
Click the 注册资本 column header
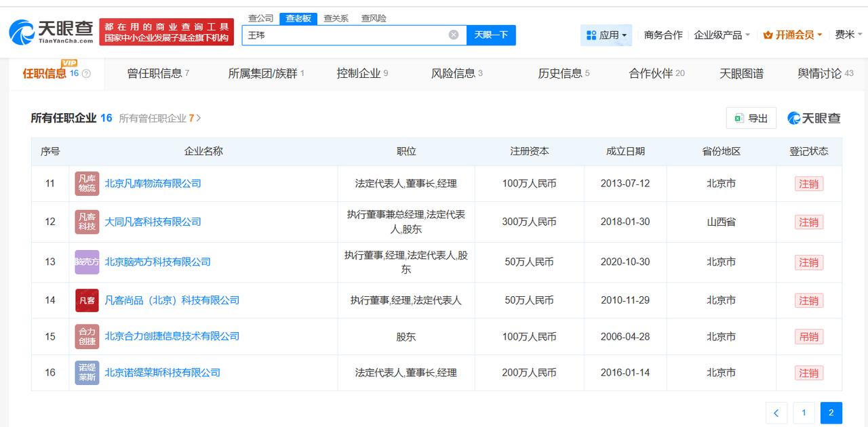pyautogui.click(x=530, y=151)
